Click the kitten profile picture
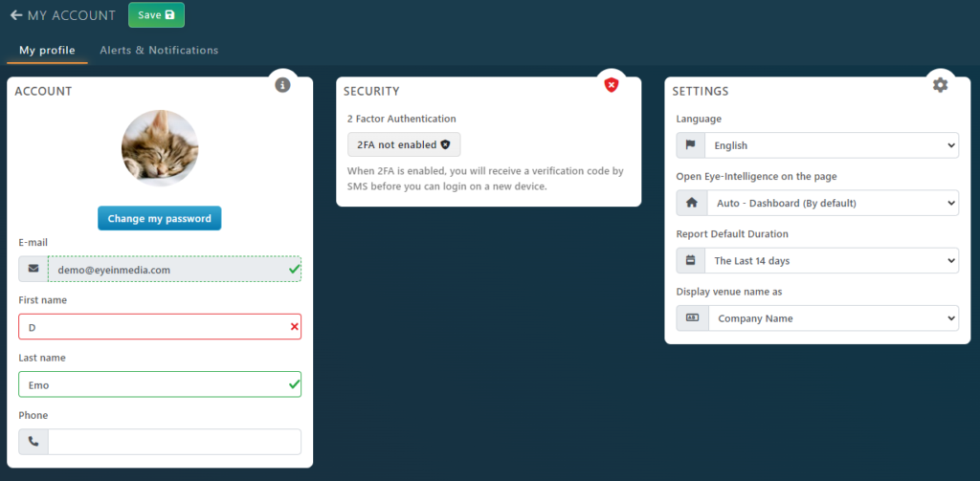980x481 pixels. 160,148
